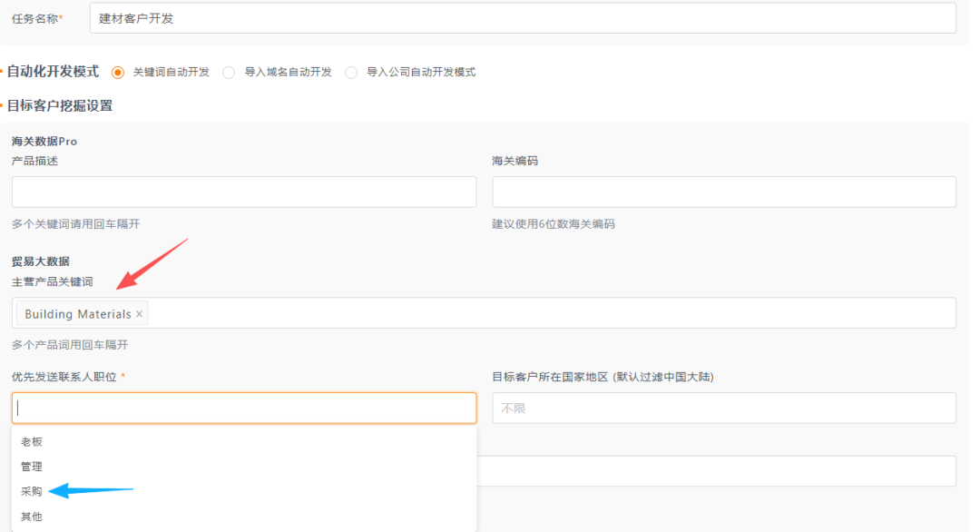The height and width of the screenshot is (532, 980).
Task: Click the Building Materials tag text
Action: tap(77, 314)
